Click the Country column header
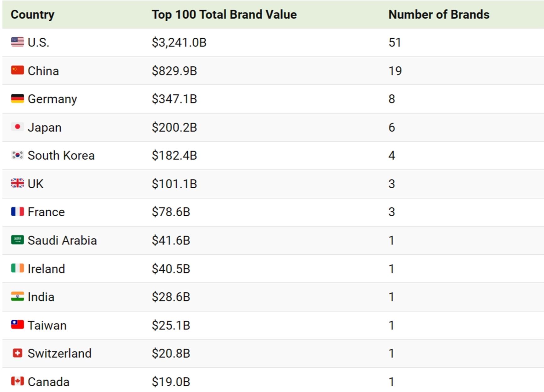The height and width of the screenshot is (392, 544). pyautogui.click(x=32, y=14)
